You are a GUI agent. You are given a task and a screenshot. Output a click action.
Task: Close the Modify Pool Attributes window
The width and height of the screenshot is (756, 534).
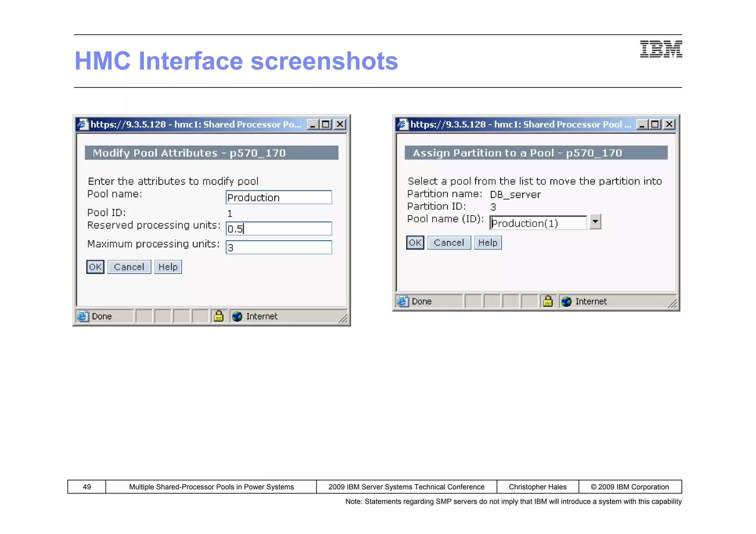[x=340, y=124]
